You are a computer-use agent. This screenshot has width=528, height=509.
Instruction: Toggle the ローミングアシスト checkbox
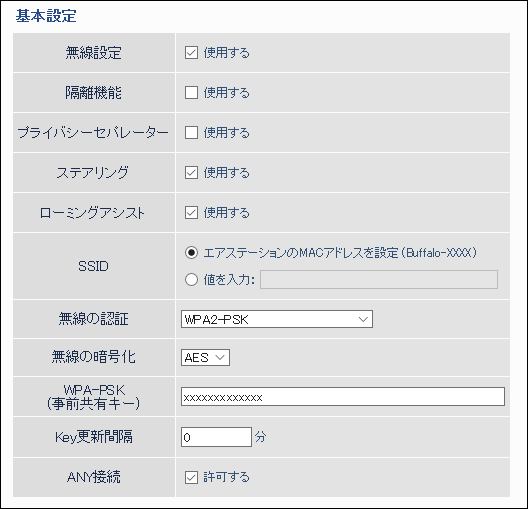(191, 213)
